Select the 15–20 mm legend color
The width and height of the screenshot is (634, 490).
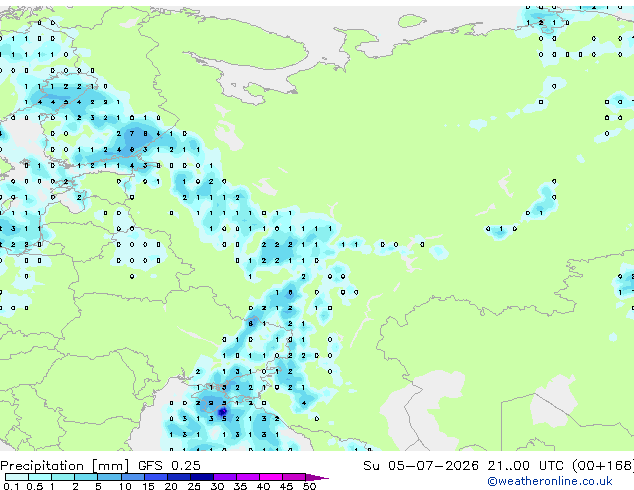[156, 477]
